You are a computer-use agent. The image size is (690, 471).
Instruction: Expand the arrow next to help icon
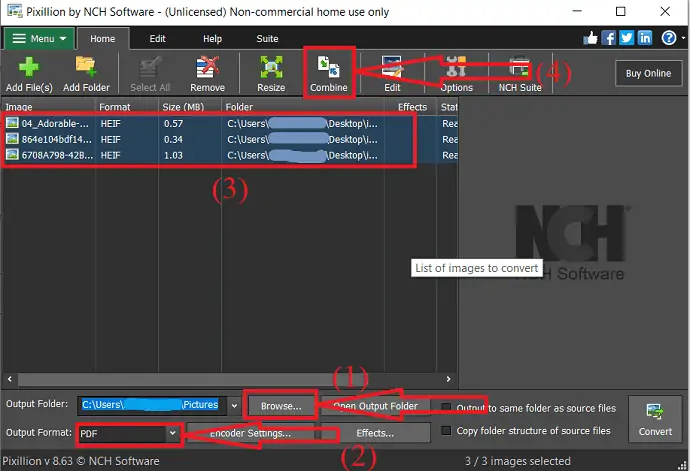[683, 38]
